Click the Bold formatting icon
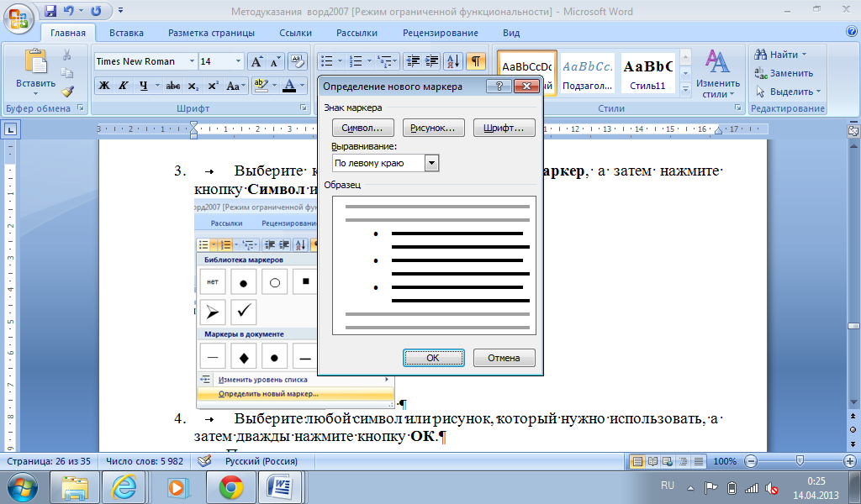The height and width of the screenshot is (504, 861). pos(104,86)
